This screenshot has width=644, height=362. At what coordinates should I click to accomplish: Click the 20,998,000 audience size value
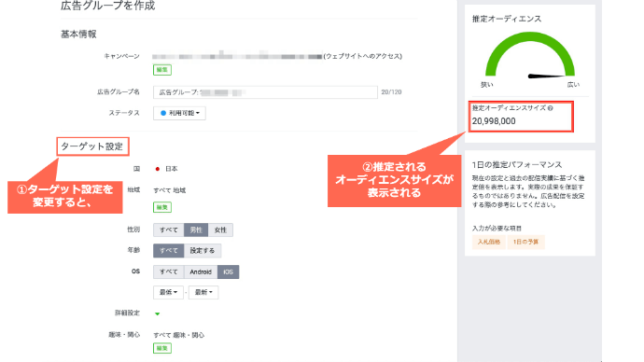(494, 121)
